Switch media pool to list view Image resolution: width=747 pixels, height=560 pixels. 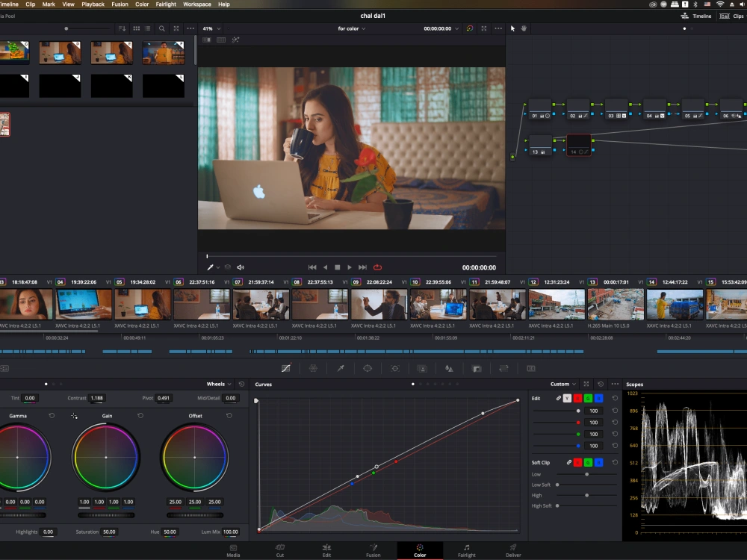[148, 28]
